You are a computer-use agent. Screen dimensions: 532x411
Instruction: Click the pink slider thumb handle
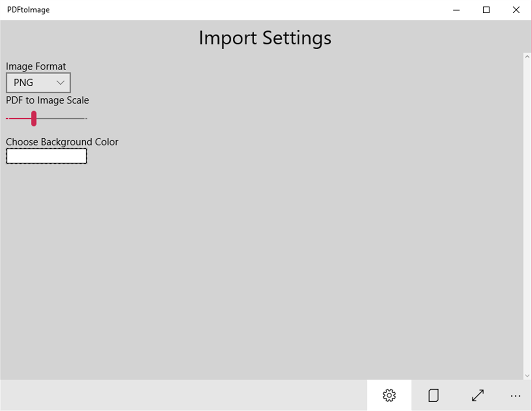point(33,118)
